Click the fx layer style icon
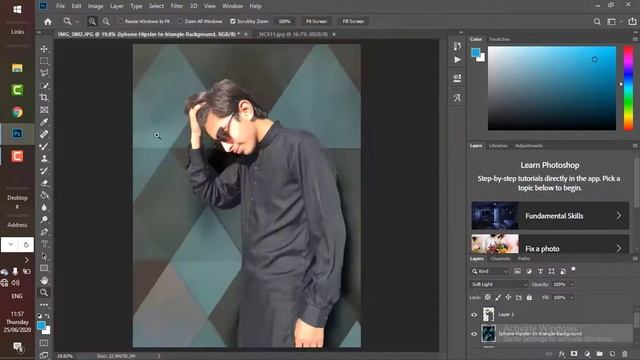This screenshot has height=360, width=640. pos(562,354)
